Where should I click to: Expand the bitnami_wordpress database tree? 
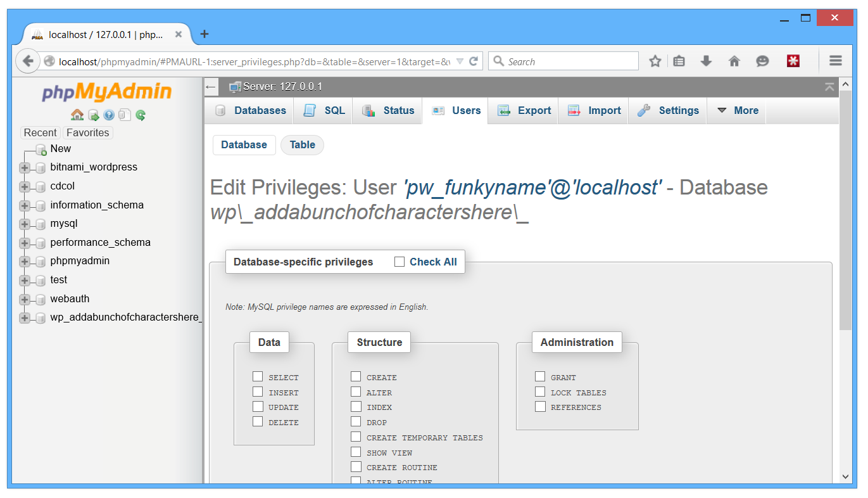(25, 168)
